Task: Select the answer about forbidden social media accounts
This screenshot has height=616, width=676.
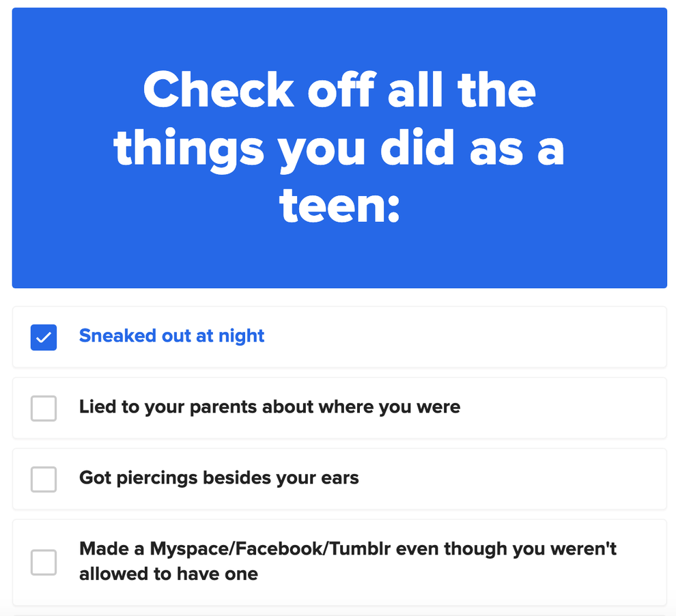Action: [348, 561]
